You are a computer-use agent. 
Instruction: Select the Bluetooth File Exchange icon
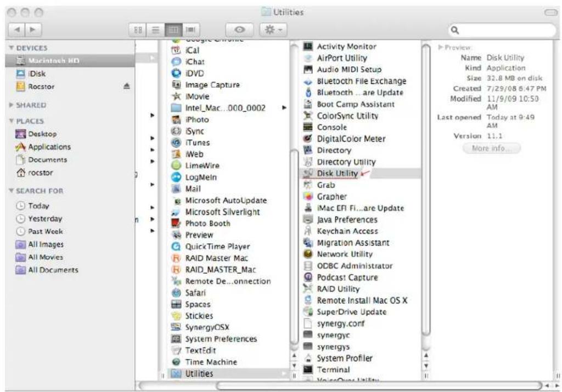coord(308,81)
